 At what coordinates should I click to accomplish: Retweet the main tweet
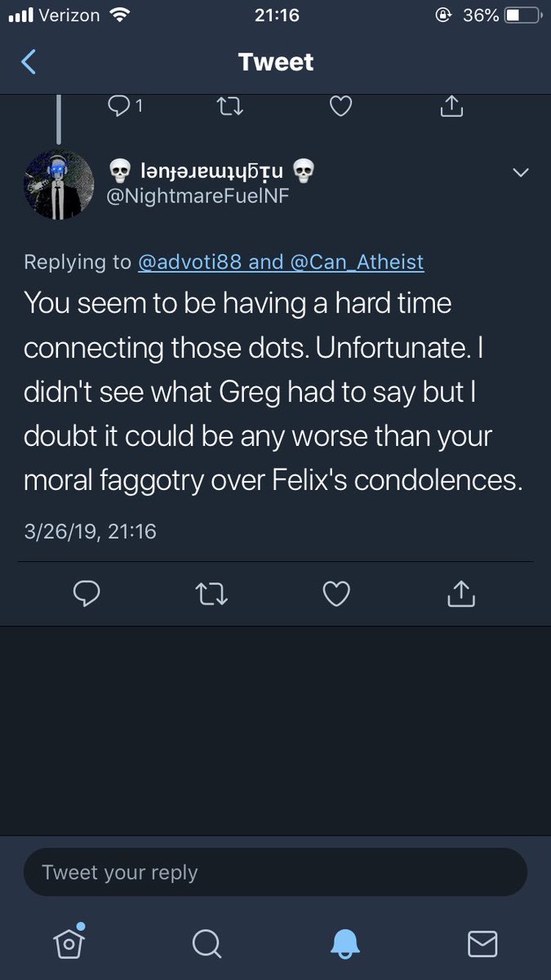213,594
